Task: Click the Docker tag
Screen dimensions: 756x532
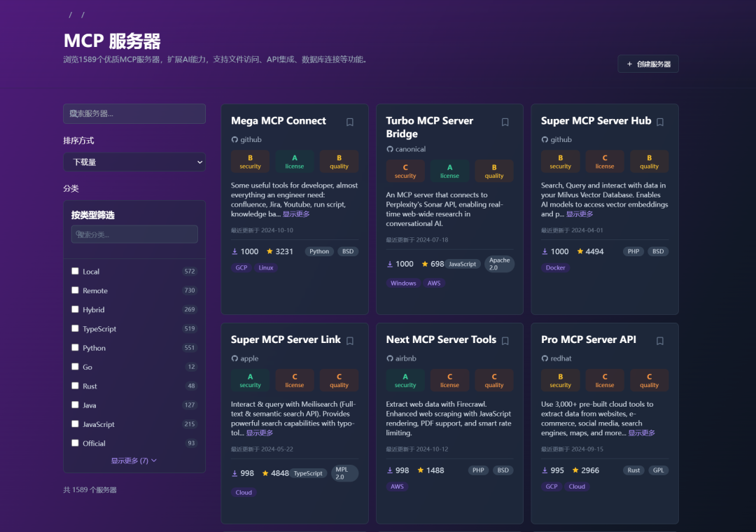Action: tap(555, 267)
